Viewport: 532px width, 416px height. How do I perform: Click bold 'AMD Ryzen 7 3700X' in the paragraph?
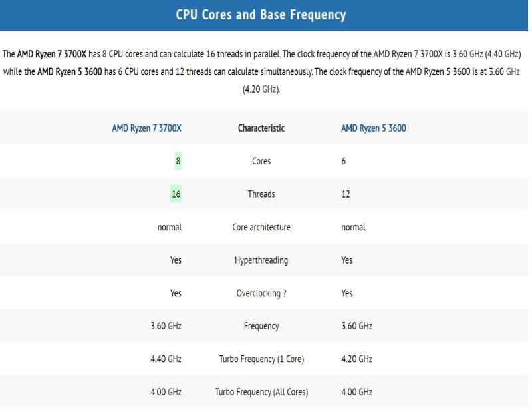point(52,54)
